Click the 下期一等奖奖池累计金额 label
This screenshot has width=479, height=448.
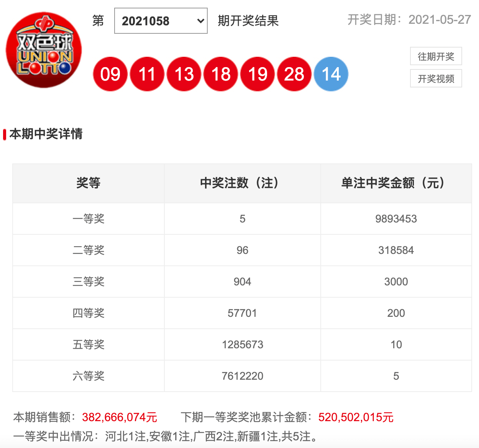tap(247, 417)
